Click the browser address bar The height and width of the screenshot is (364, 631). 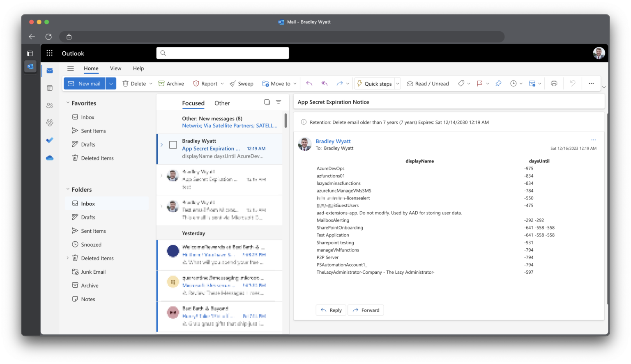(x=282, y=37)
